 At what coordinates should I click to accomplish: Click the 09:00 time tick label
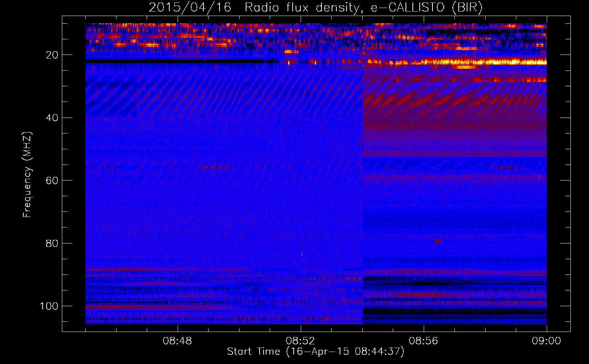tap(546, 341)
